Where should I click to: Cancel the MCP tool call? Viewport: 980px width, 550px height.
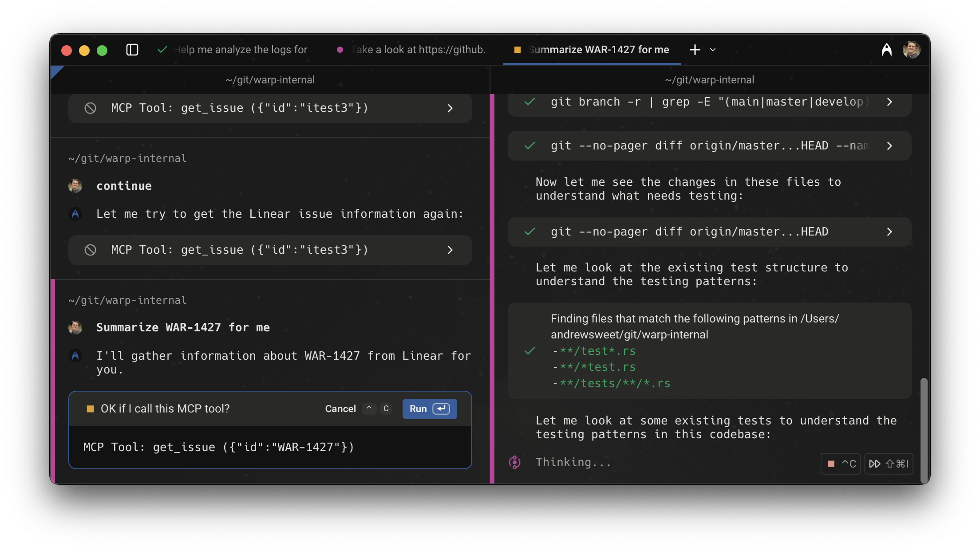click(x=340, y=409)
